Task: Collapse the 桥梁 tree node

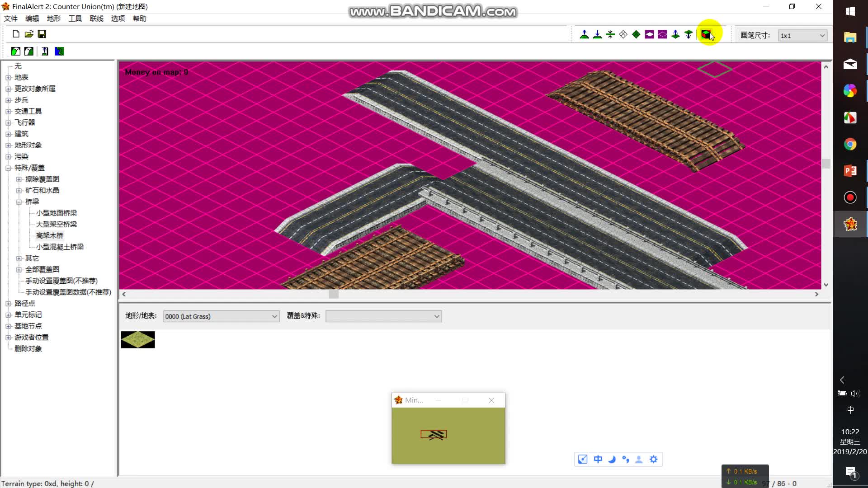Action: click(x=19, y=202)
